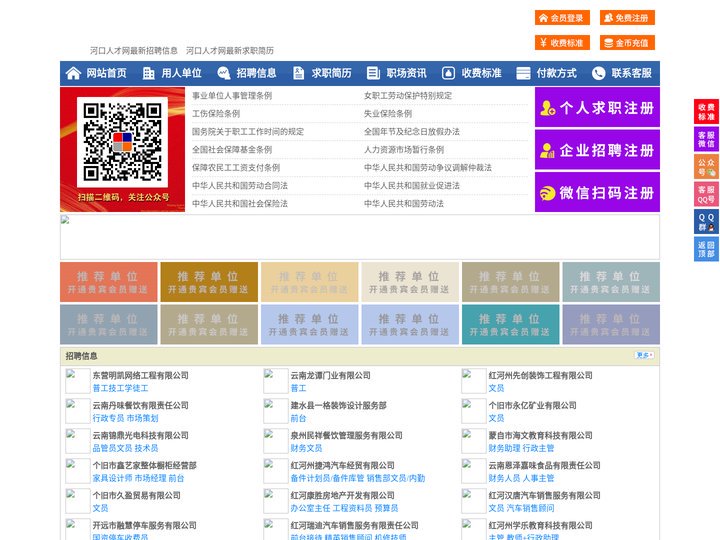Click the money bag icon beside 收费标准
The image size is (720, 540).
448,73
